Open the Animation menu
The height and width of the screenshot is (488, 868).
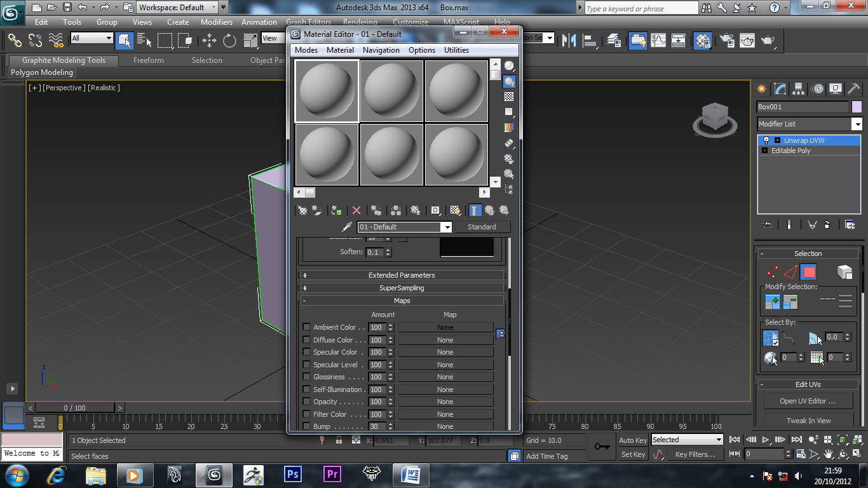[259, 22]
